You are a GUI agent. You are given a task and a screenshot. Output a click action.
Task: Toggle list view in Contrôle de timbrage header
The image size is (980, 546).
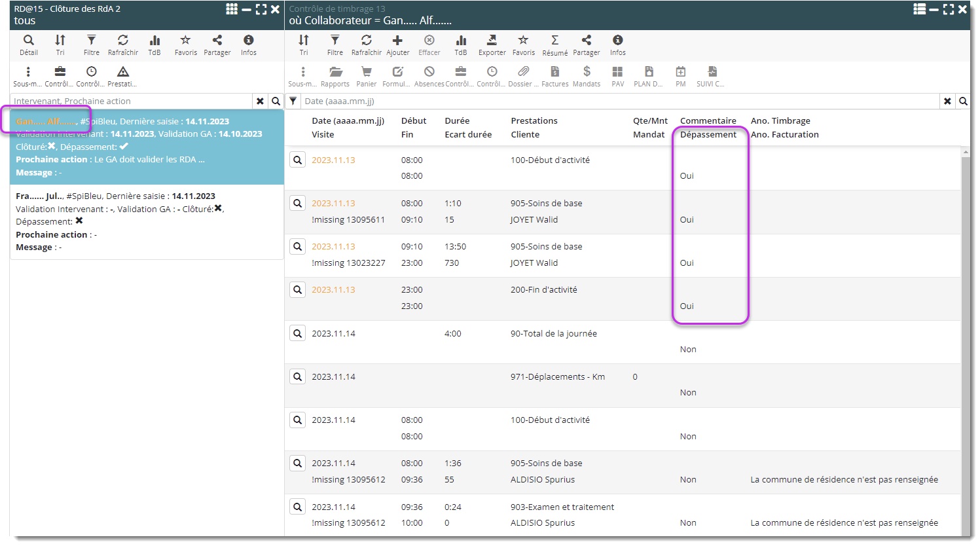click(919, 9)
